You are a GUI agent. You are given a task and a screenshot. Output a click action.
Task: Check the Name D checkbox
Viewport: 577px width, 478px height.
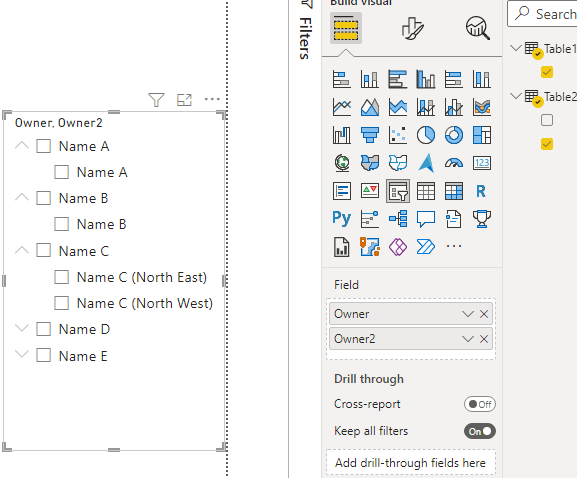pyautogui.click(x=43, y=329)
